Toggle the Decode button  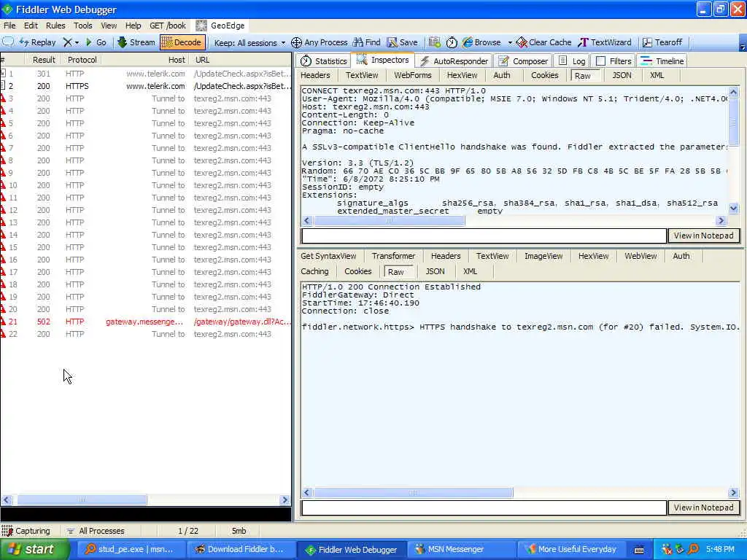point(182,42)
